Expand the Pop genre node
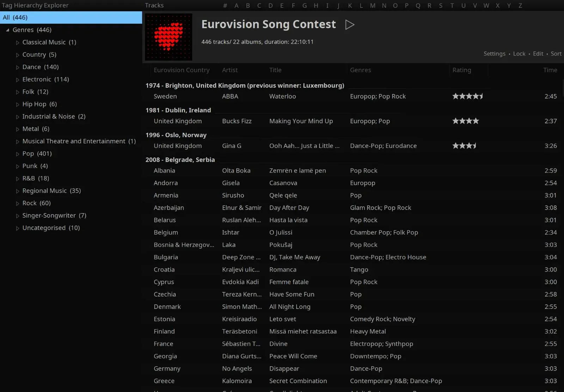This screenshot has height=392, width=564. tap(18, 154)
